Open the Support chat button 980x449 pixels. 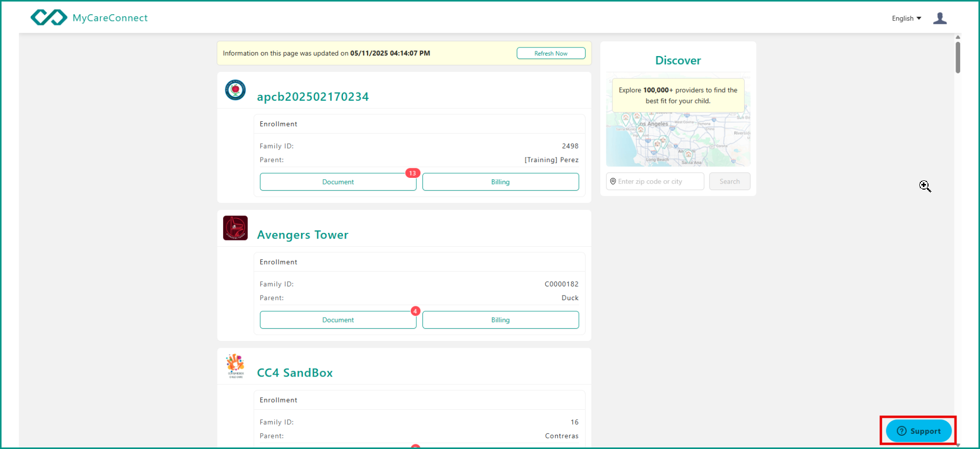(x=919, y=431)
